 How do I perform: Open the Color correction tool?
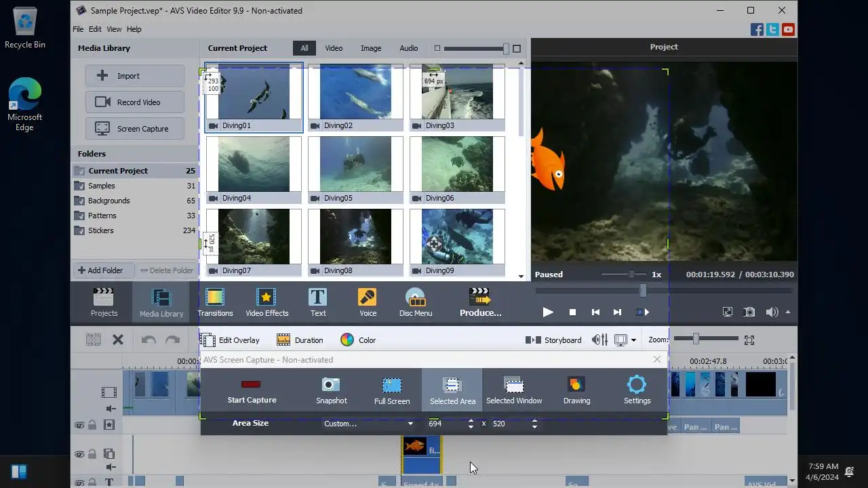click(x=358, y=340)
